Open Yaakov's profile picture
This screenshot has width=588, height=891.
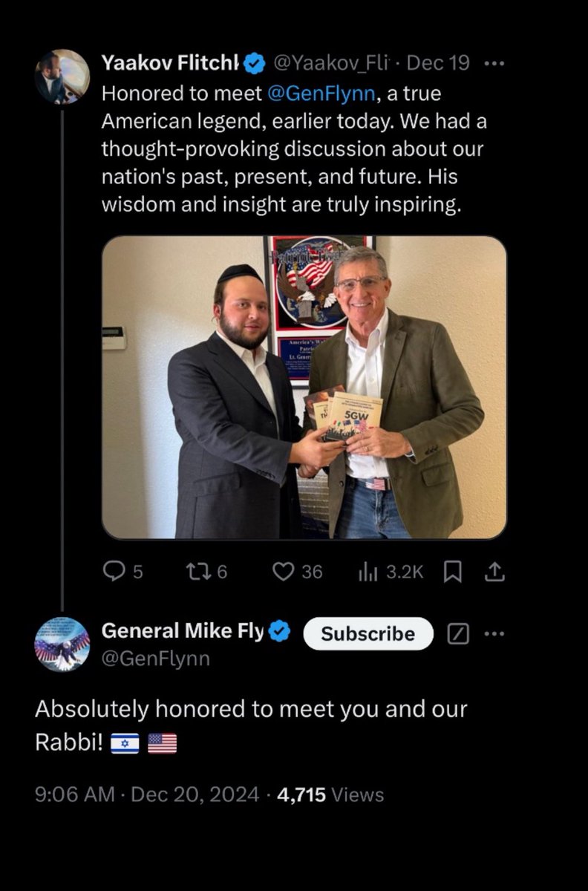(62, 76)
